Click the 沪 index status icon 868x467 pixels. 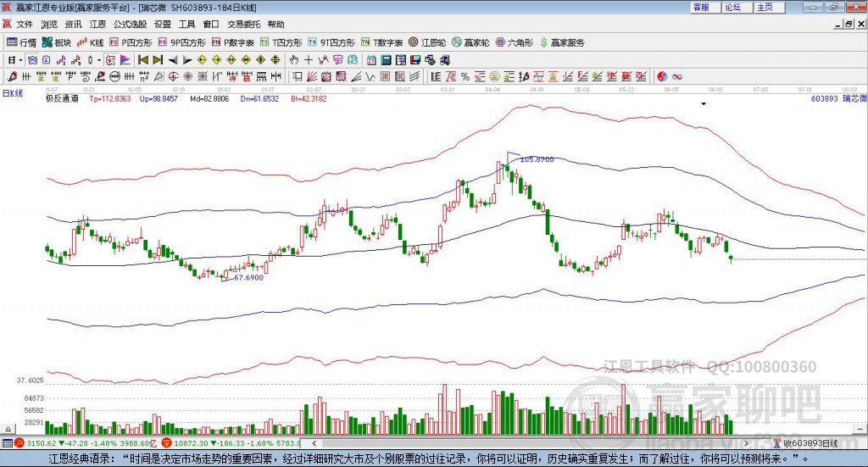[19, 443]
